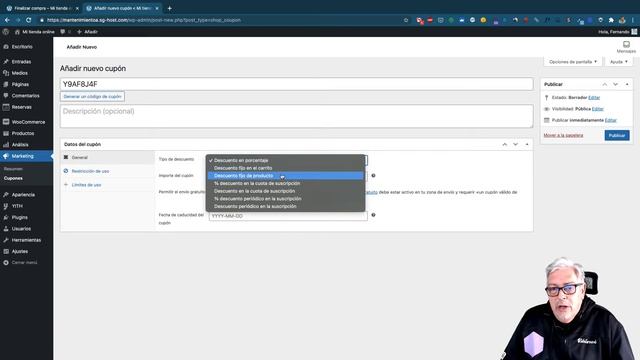Open Ajustes settings menu

click(x=20, y=251)
